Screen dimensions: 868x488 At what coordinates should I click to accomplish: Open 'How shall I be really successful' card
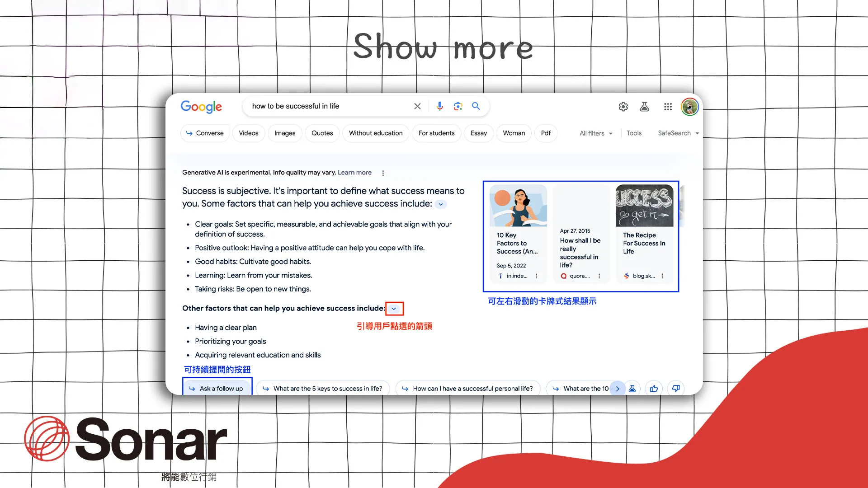[581, 234]
